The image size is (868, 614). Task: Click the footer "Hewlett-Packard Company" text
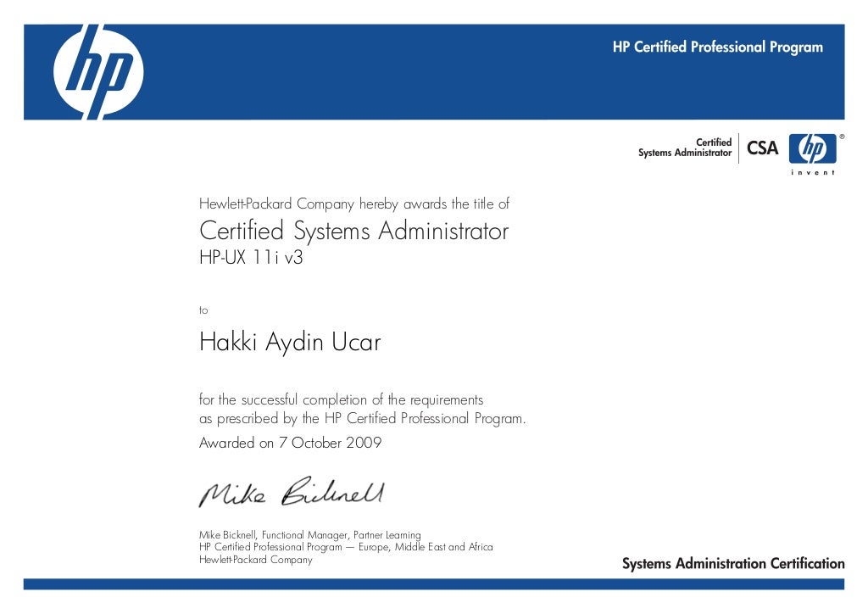coord(256,559)
